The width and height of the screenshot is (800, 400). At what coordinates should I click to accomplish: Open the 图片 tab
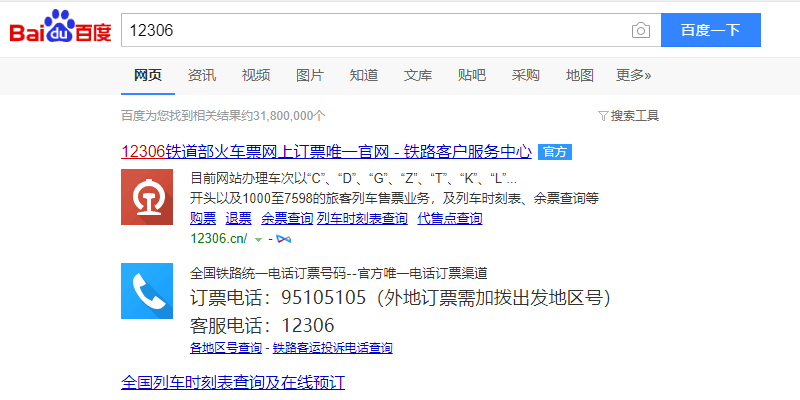[310, 76]
